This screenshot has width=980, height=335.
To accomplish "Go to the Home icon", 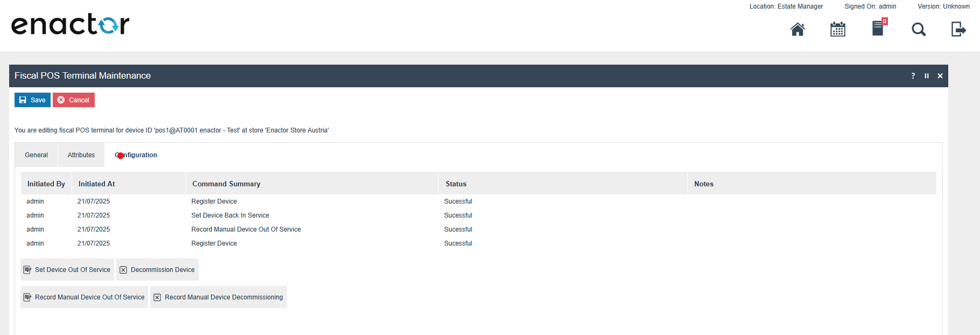I will pos(797,29).
